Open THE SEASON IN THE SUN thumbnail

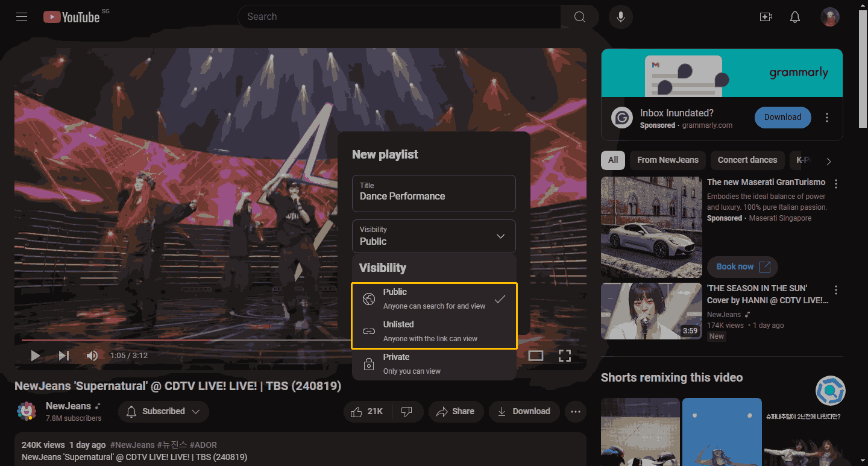652,311
